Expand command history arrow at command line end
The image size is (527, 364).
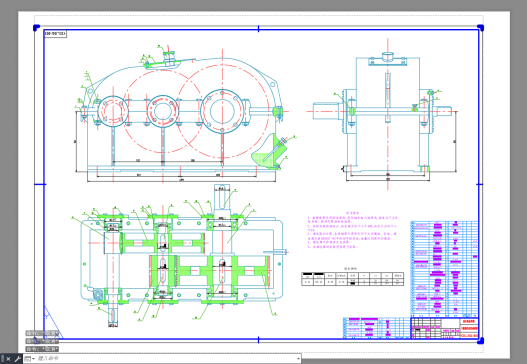click(x=298, y=359)
